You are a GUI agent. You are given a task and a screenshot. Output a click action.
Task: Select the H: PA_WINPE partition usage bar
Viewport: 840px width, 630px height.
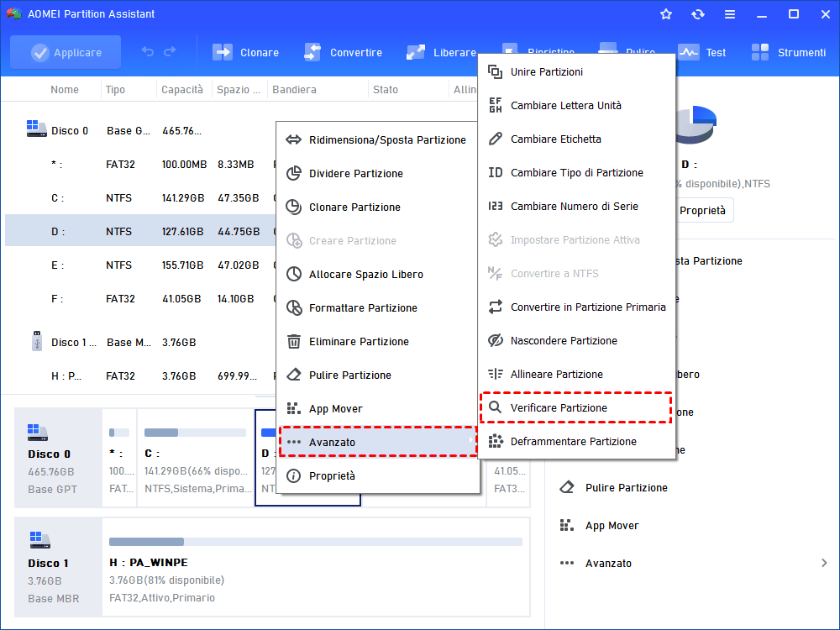coord(316,542)
